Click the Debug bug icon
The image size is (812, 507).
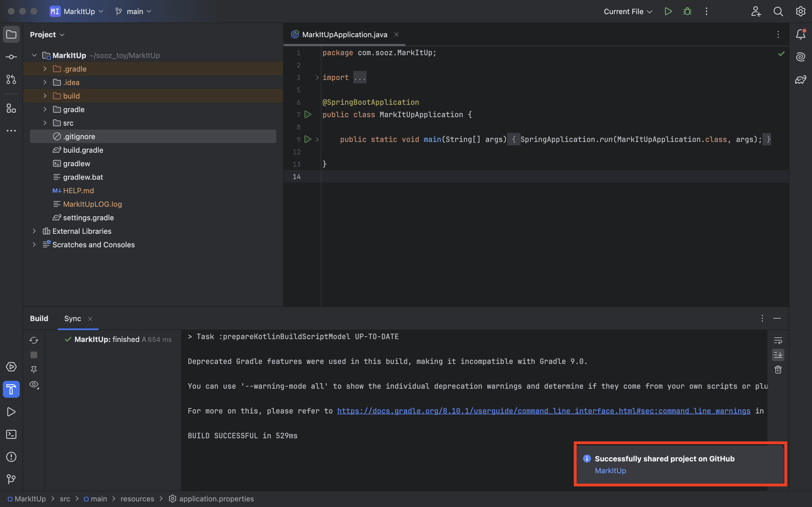pos(687,11)
